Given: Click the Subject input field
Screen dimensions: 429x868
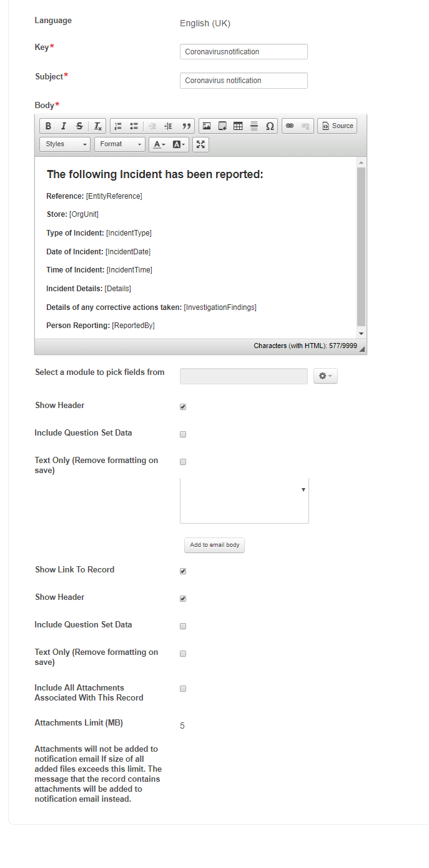Looking at the screenshot, I should tap(244, 81).
